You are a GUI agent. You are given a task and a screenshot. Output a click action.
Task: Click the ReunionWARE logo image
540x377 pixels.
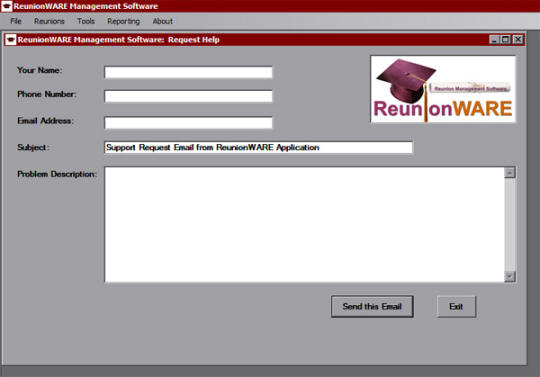(443, 89)
